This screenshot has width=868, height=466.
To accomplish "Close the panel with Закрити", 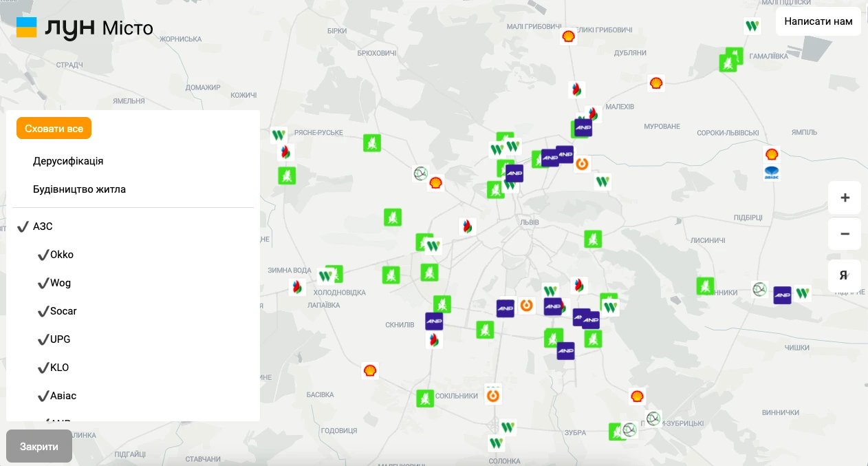I will pyautogui.click(x=39, y=446).
